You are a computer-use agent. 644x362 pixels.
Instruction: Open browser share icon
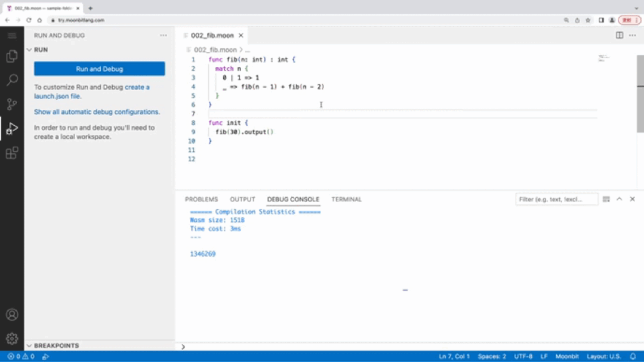(x=577, y=20)
